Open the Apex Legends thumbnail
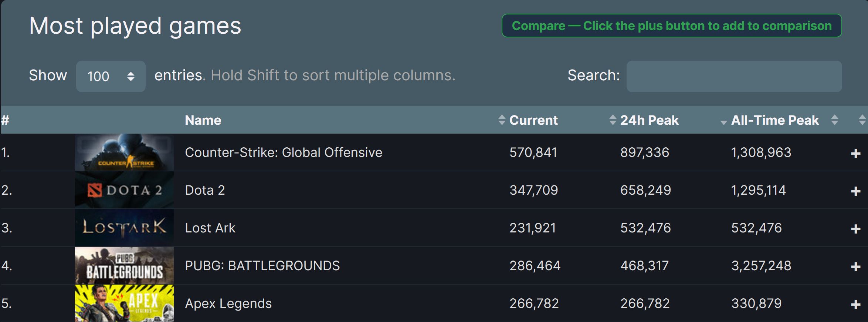Image resolution: width=868 pixels, height=322 pixels. [x=124, y=303]
